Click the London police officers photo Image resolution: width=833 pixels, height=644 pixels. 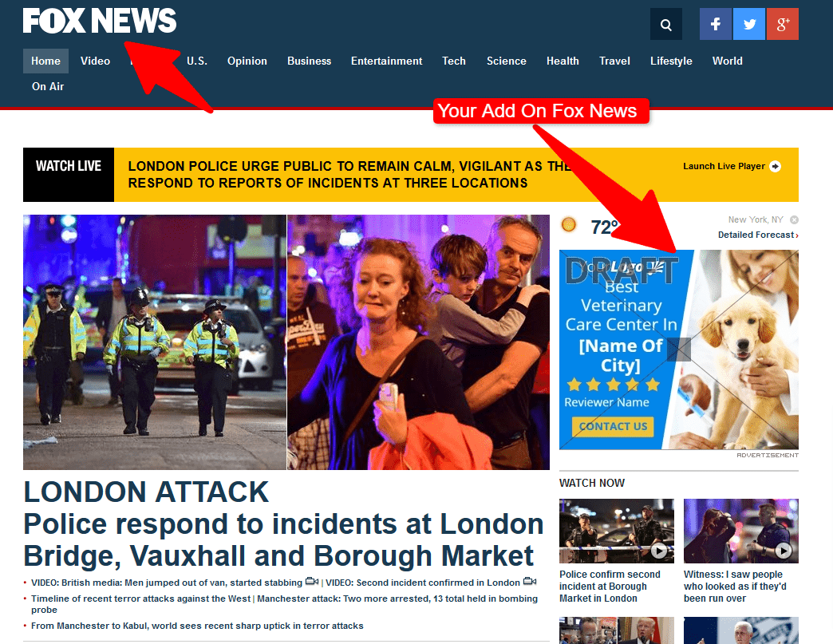click(154, 342)
